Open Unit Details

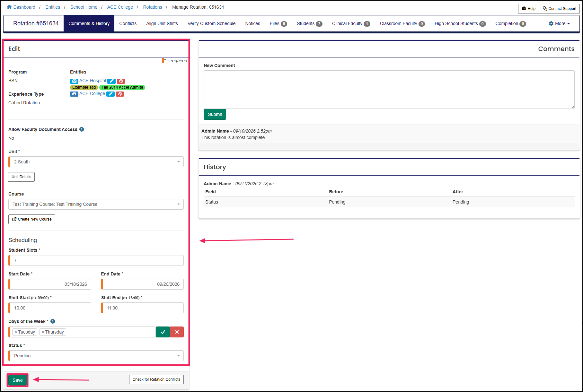(22, 177)
